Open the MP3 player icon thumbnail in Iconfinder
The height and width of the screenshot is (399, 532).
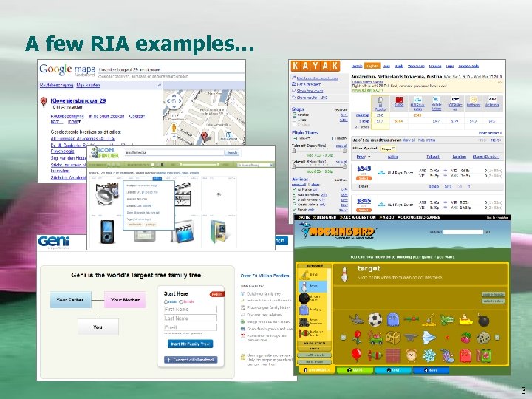pos(107,231)
